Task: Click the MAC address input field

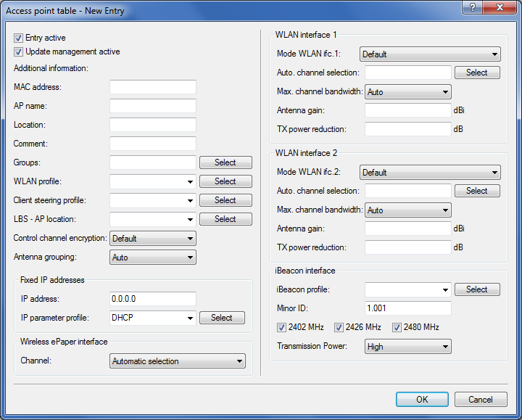Action: [153, 87]
